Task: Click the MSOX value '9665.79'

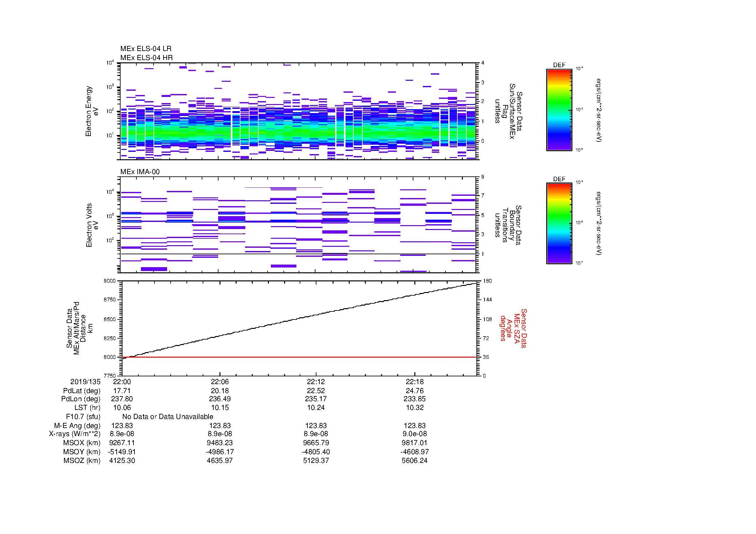Action: (x=316, y=443)
